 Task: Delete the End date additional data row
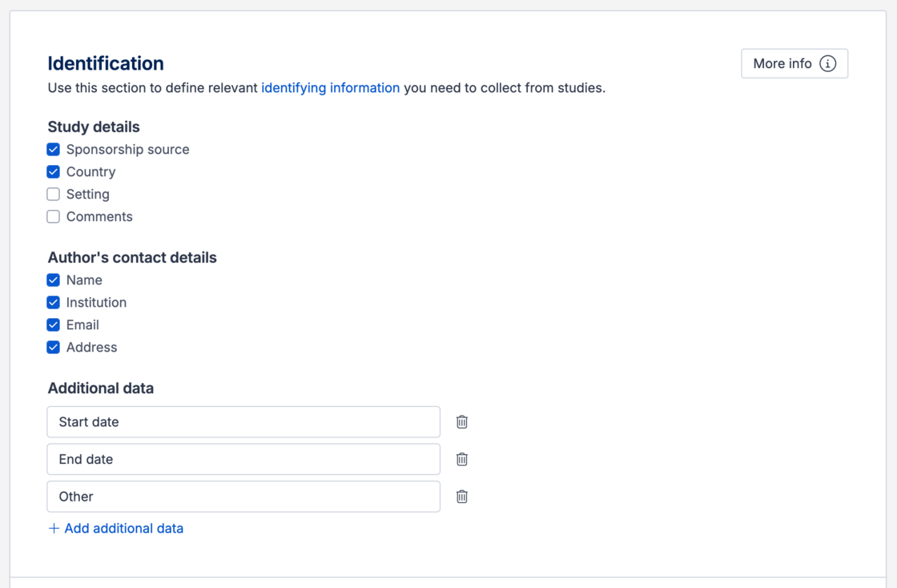[461, 459]
